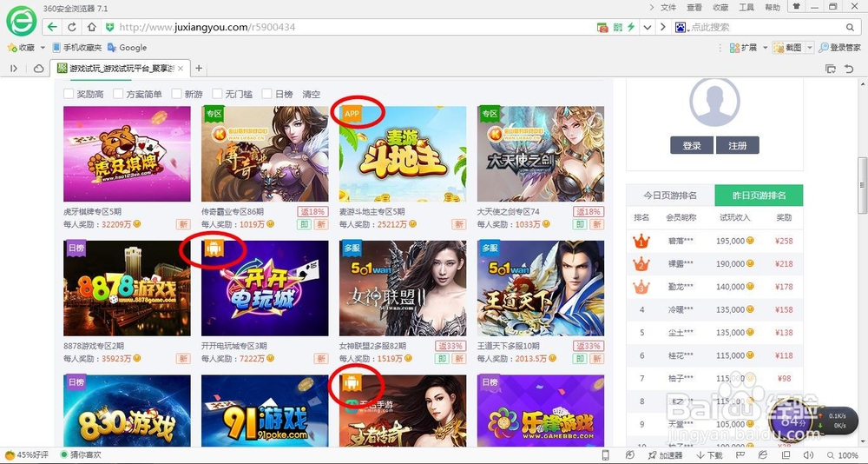Switch to 今日页游排名 tab
The image size is (868, 464).
point(670,196)
